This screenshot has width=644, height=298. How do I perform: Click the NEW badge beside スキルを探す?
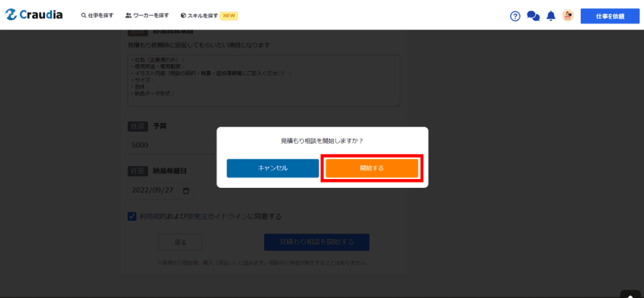[229, 15]
